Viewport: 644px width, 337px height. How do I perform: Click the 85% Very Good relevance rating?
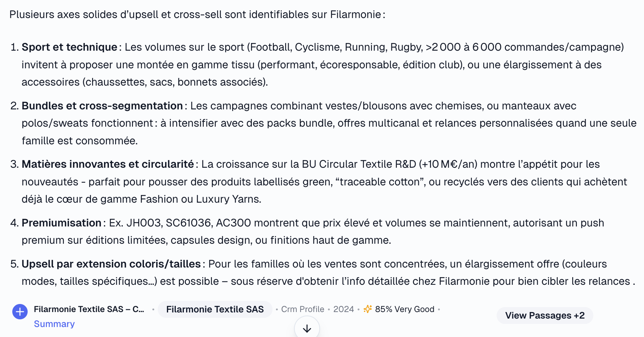(405, 309)
